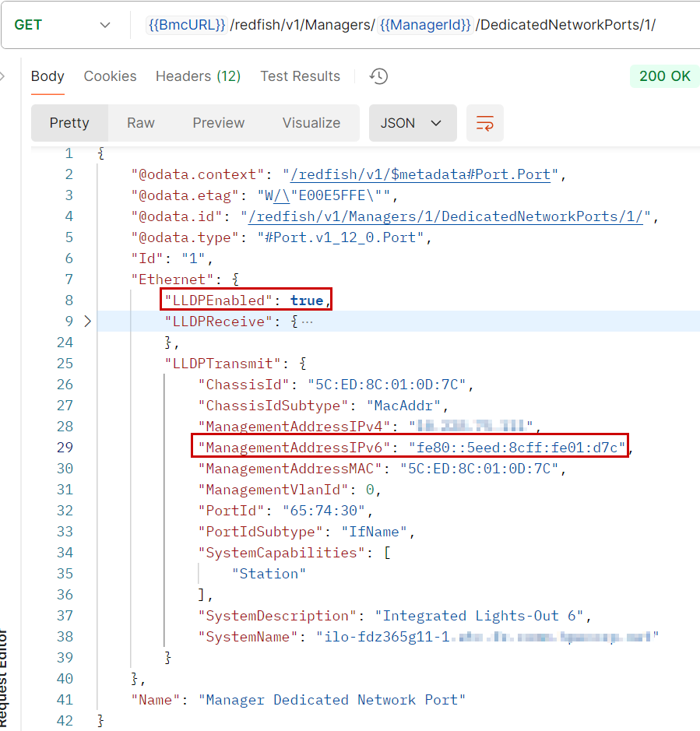Click the "Integrated Lights-Out 6" value
The height and width of the screenshot is (731, 700).
[x=479, y=616]
